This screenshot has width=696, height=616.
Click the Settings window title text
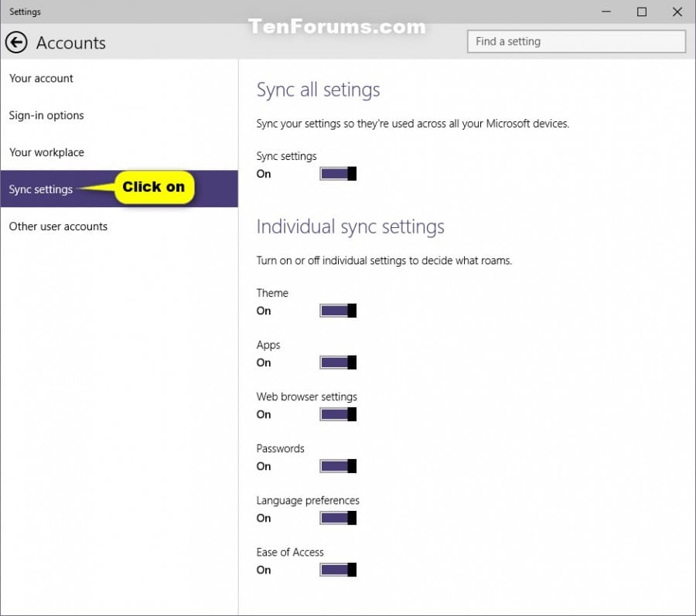point(25,12)
